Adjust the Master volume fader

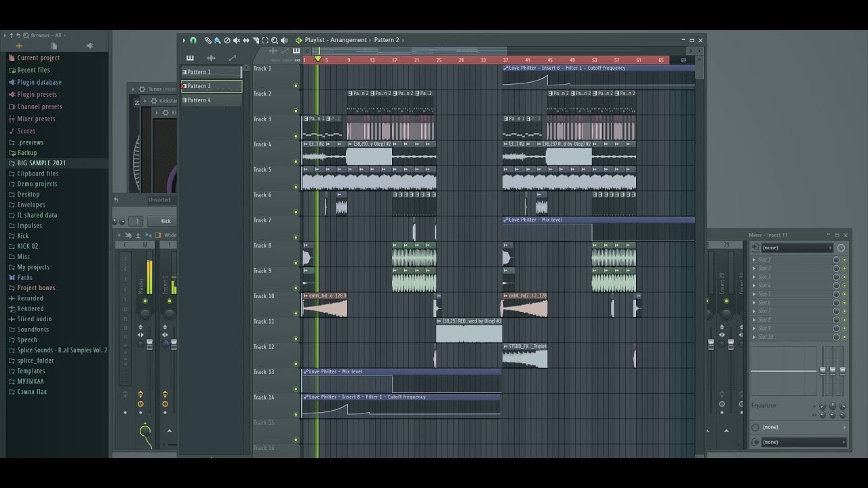(149, 344)
